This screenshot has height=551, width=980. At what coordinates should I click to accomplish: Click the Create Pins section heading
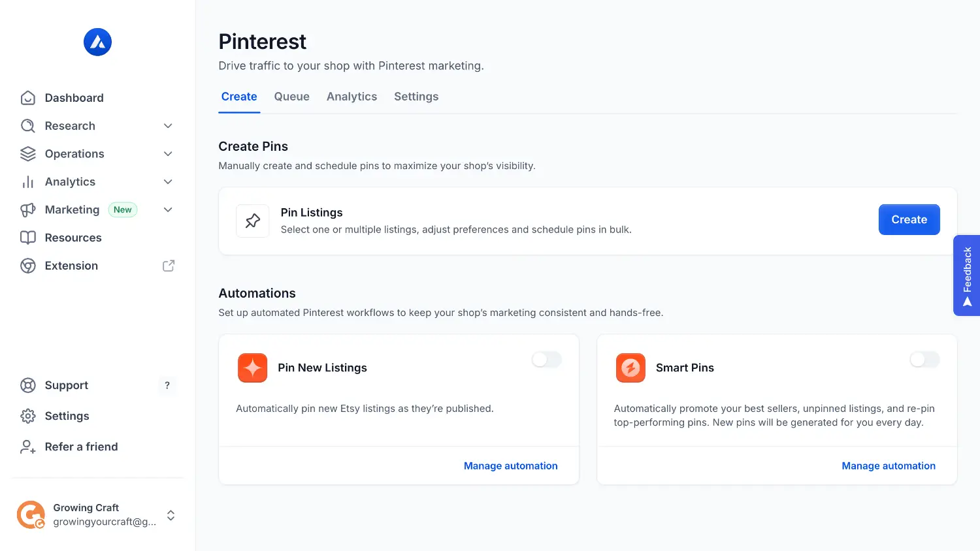(253, 147)
